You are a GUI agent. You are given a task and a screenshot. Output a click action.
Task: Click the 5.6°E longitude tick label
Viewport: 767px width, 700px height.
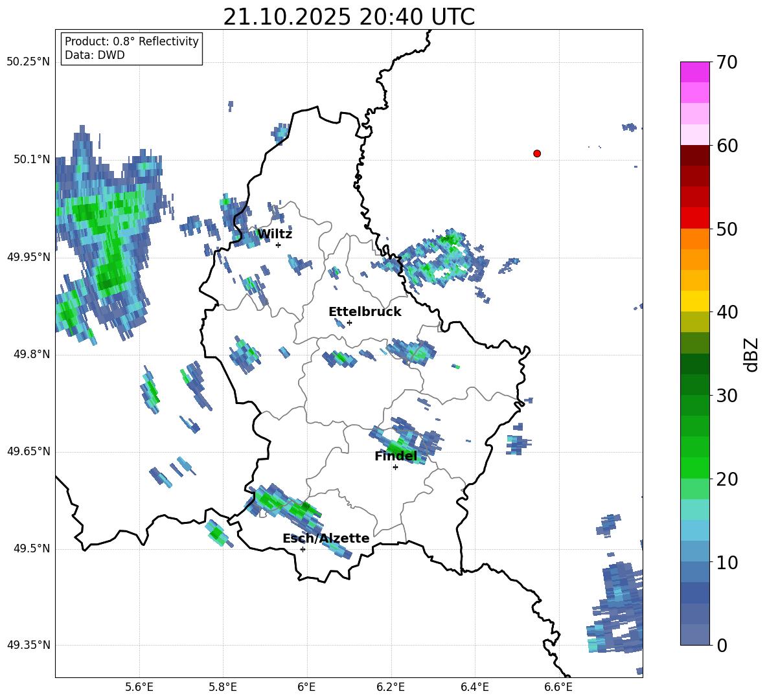[139, 687]
